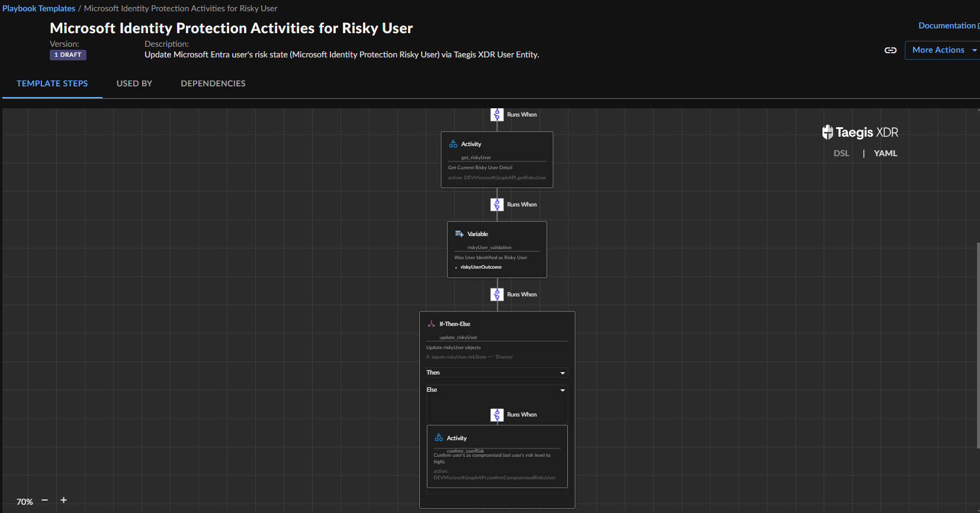Click the If-Then-Else branch icon

pos(431,324)
